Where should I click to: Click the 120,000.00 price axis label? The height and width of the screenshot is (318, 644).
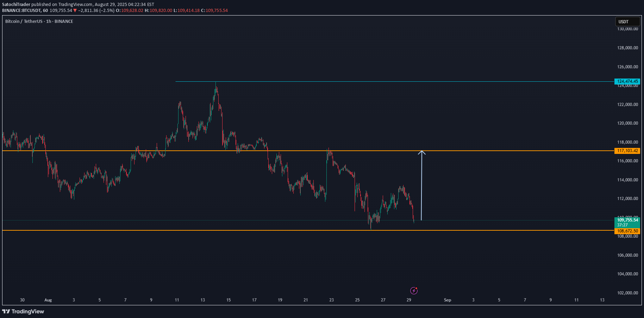click(x=627, y=123)
